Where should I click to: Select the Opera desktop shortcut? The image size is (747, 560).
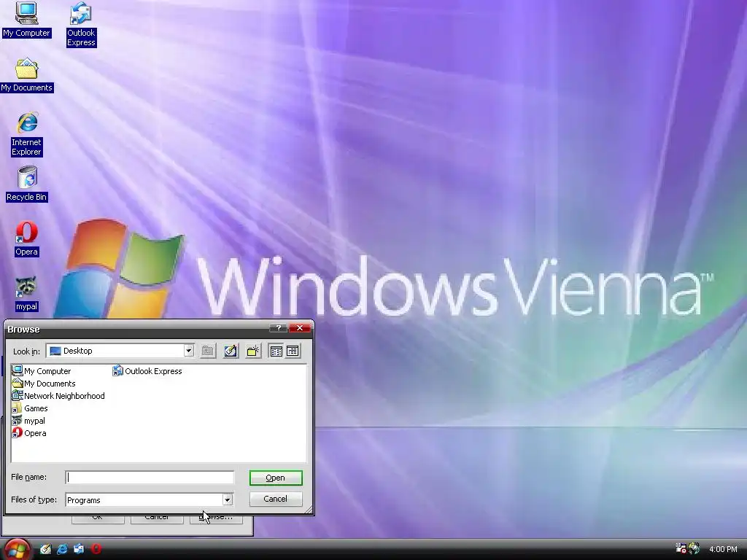click(x=27, y=239)
